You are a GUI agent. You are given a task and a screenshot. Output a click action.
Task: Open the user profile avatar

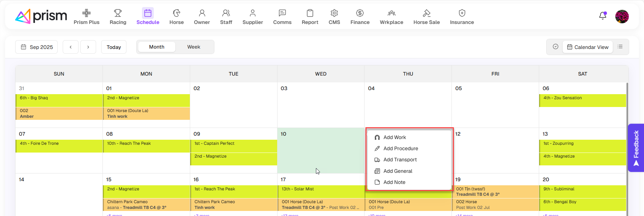622,16
